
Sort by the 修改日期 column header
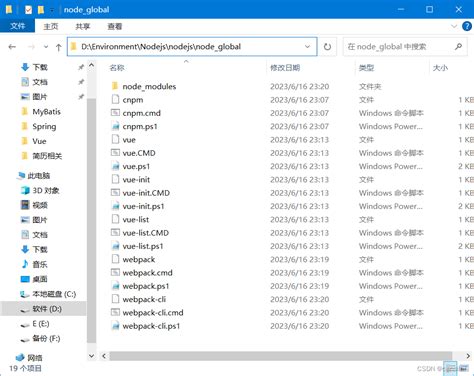(285, 68)
